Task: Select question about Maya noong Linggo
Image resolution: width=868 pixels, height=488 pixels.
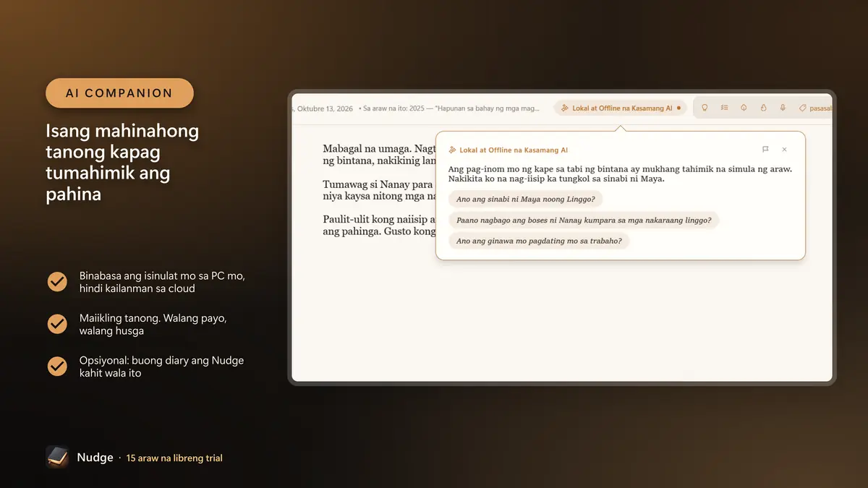Action: [526, 199]
